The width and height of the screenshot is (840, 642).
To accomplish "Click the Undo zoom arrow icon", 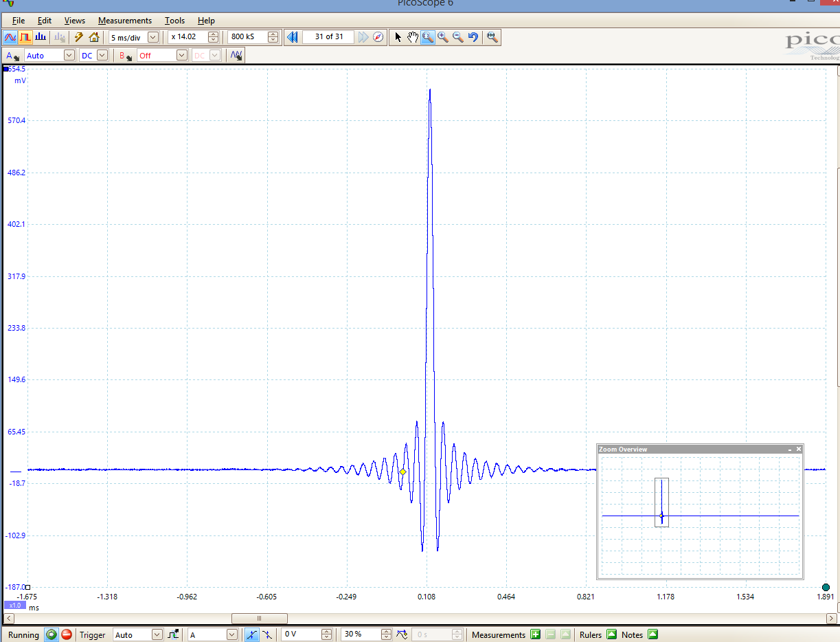I will pyautogui.click(x=473, y=37).
